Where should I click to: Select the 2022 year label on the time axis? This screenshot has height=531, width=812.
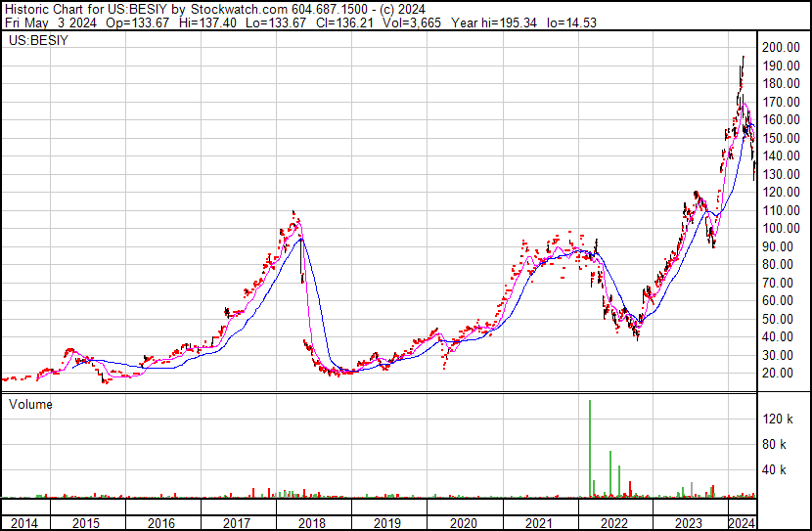(x=614, y=523)
